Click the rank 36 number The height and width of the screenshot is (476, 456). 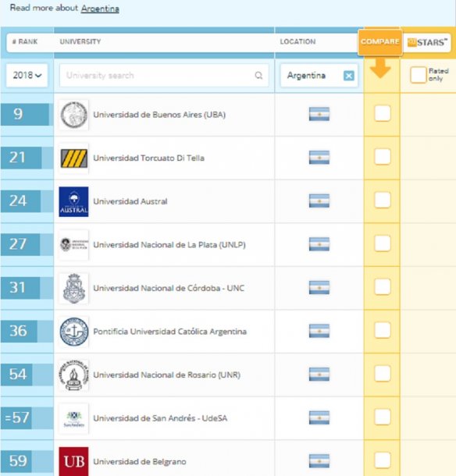point(18,331)
